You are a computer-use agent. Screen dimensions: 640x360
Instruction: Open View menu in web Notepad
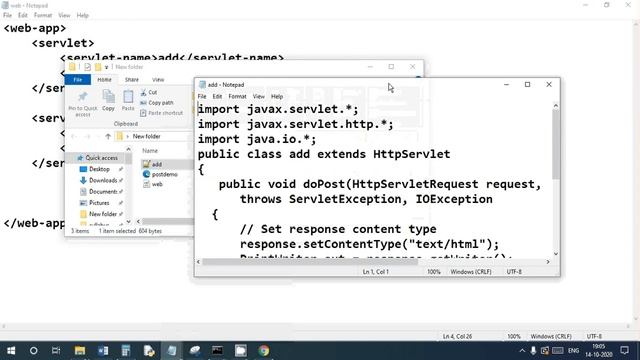(x=64, y=15)
